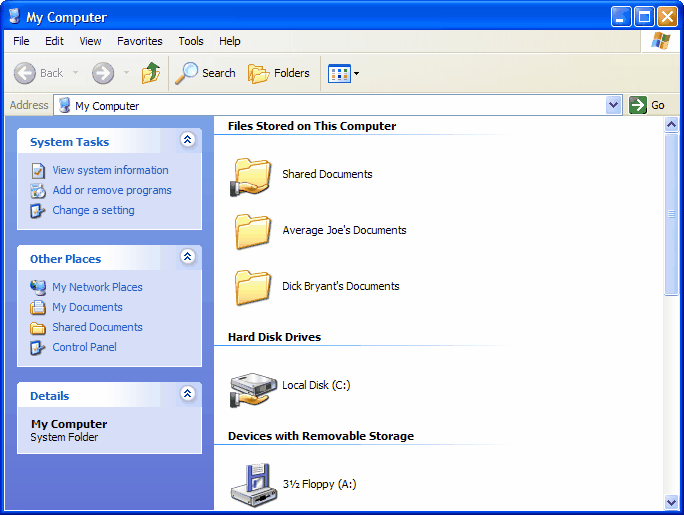Image resolution: width=684 pixels, height=515 pixels.
Task: Click My Computer icon in title bar
Action: click(x=14, y=16)
